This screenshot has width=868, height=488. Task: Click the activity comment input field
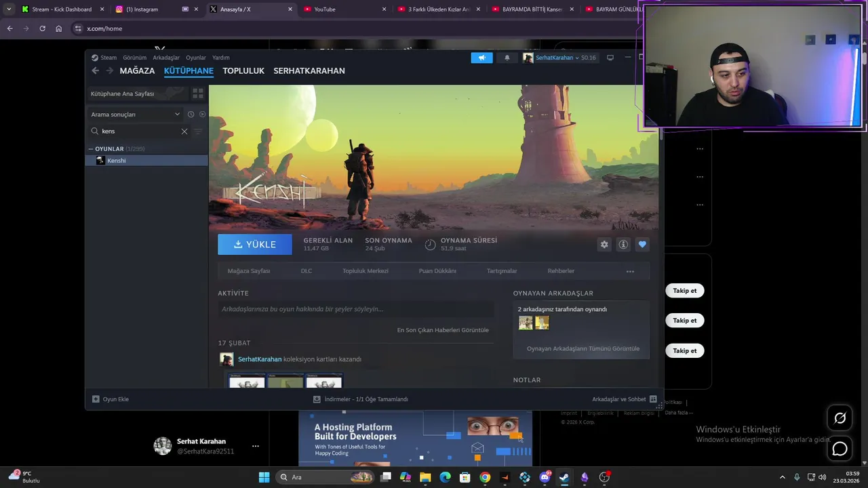355,309
